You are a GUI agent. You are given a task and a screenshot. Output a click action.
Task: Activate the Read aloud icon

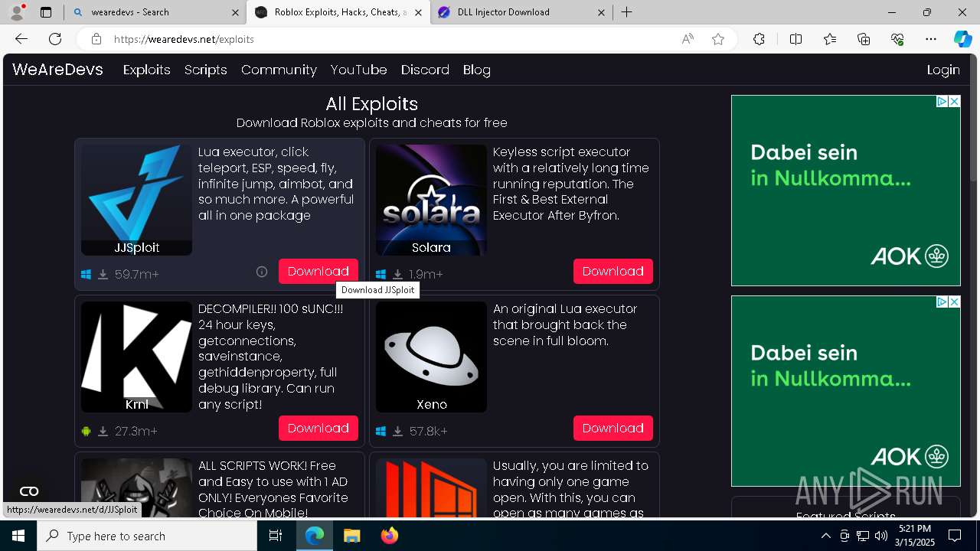688,39
